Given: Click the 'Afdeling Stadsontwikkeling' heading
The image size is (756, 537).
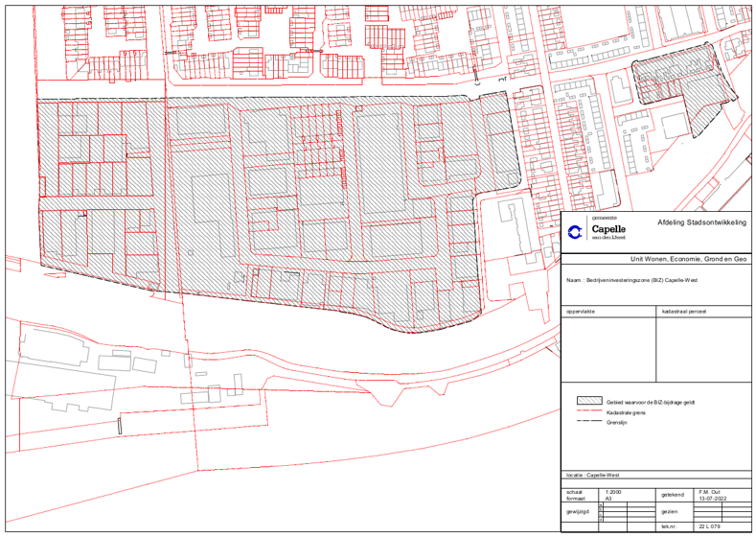Looking at the screenshot, I should (x=700, y=222).
